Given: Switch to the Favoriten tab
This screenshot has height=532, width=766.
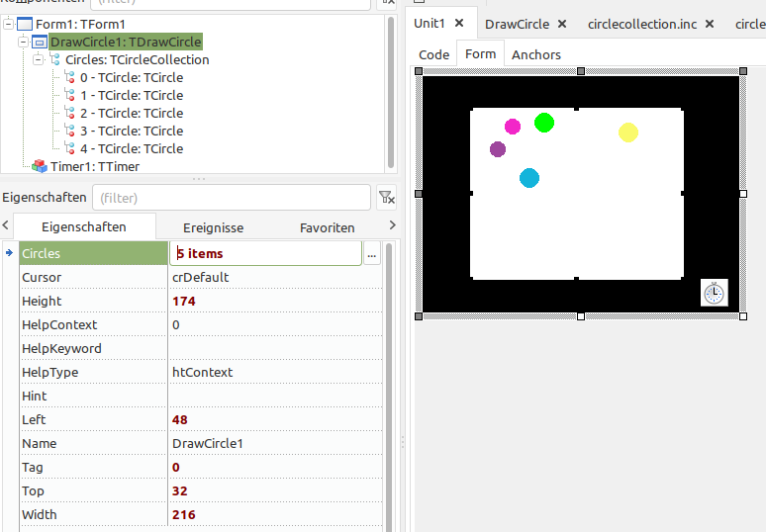Looking at the screenshot, I should click(327, 228).
